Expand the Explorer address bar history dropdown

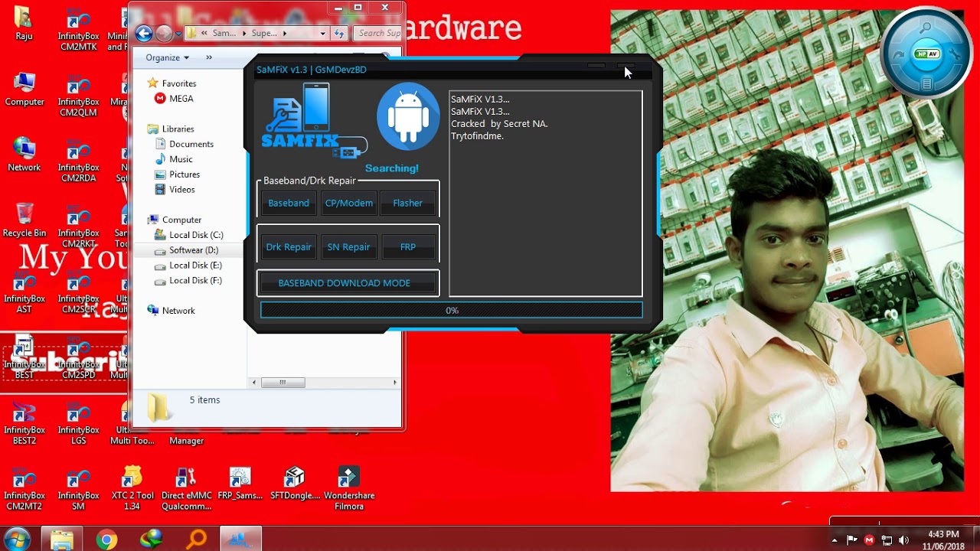pos(322,34)
